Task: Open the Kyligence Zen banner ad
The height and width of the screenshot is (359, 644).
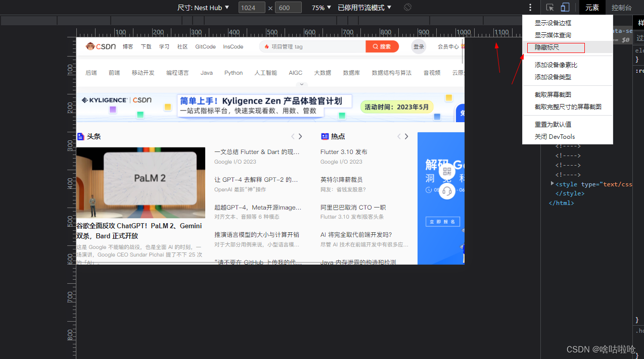Action: [270, 107]
